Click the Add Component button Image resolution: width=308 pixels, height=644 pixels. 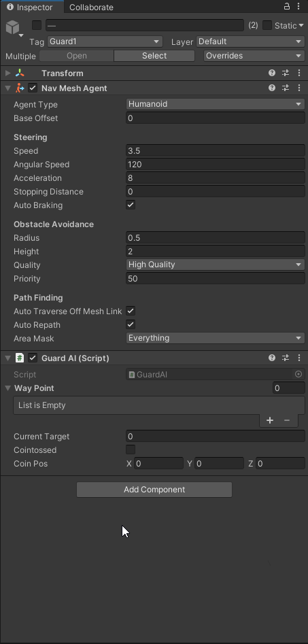(154, 489)
